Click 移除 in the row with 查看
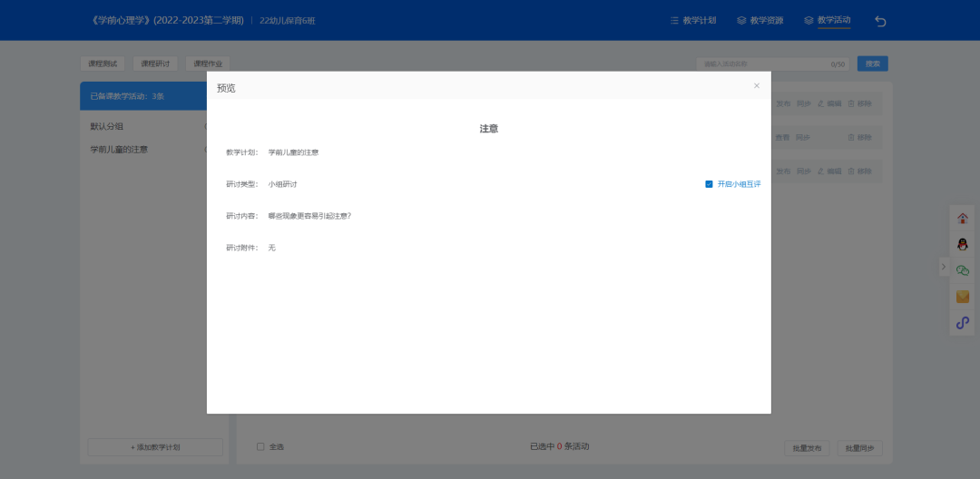Image resolution: width=980 pixels, height=479 pixels. (x=859, y=137)
